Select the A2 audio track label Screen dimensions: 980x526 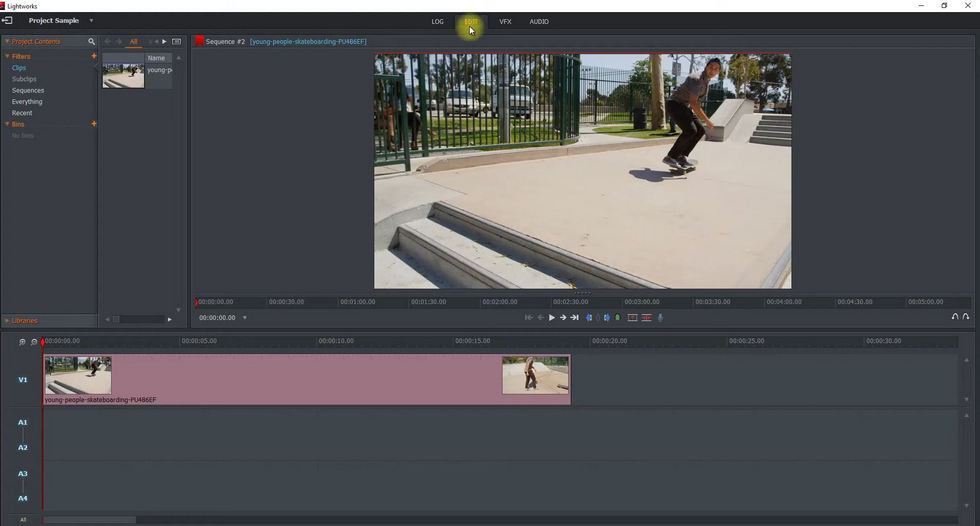[x=22, y=447]
